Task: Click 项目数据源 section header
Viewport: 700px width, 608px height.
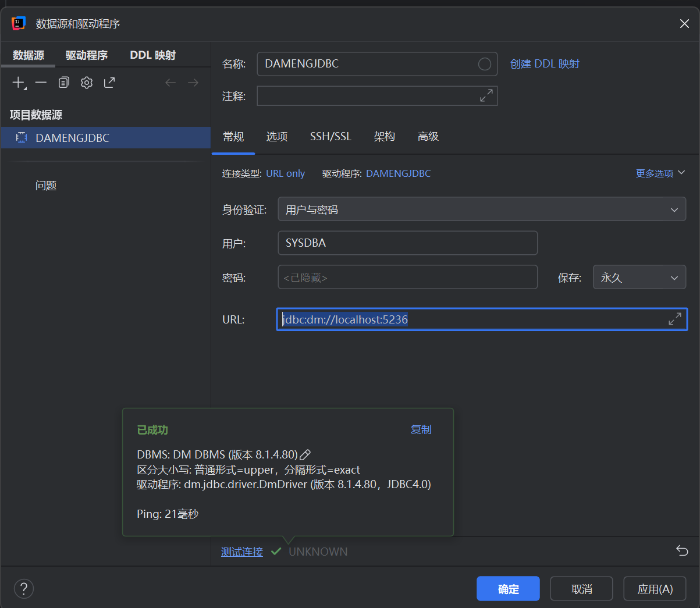Action: point(36,115)
